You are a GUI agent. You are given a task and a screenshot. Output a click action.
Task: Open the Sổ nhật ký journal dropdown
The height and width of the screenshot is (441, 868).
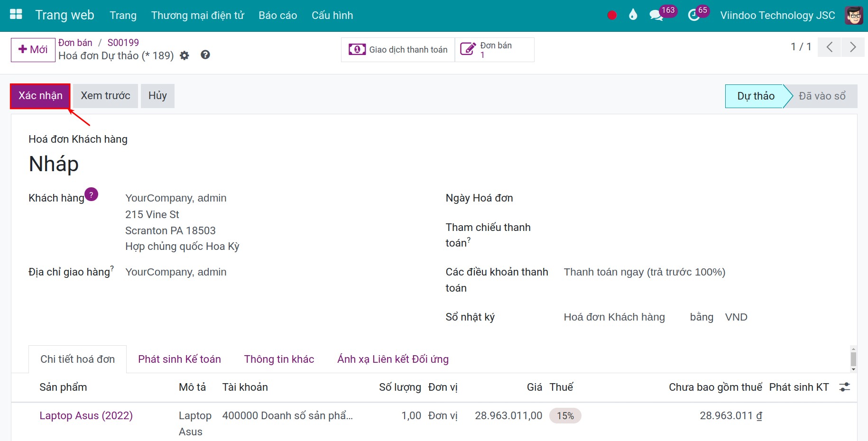(x=614, y=317)
